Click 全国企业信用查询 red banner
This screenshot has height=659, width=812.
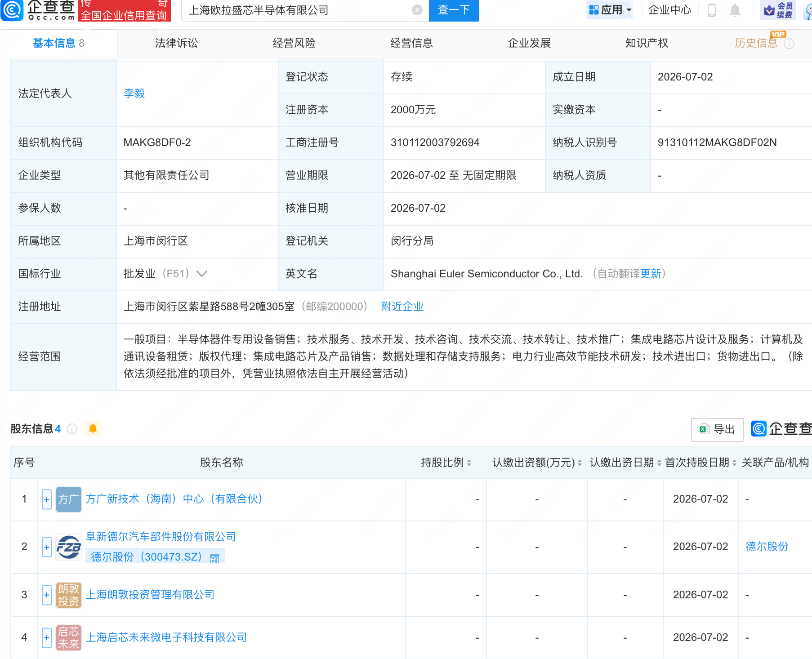[x=124, y=10]
